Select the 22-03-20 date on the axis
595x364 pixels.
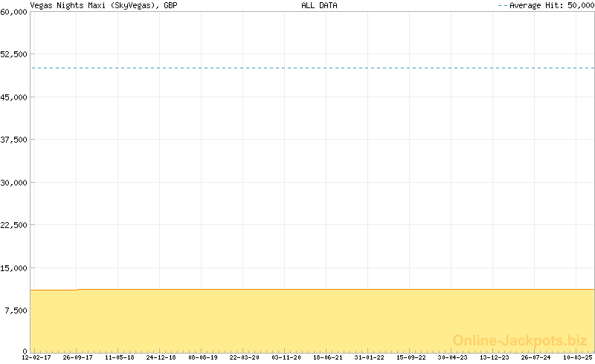tap(245, 357)
